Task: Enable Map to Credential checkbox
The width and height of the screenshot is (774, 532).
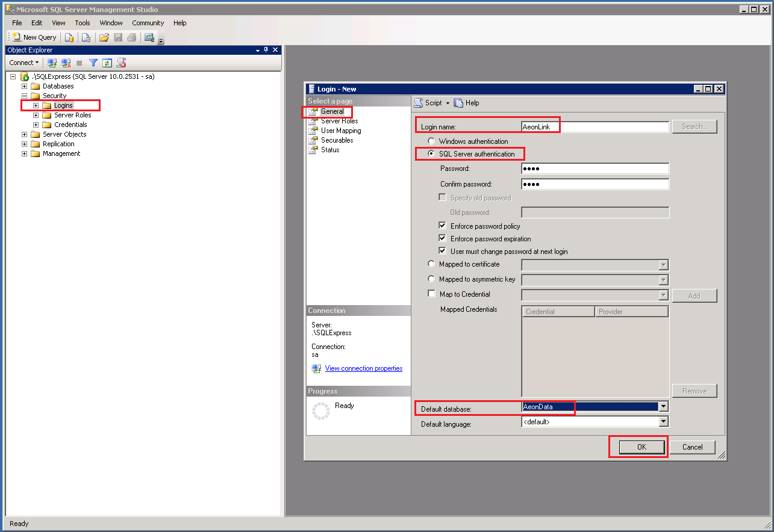Action: pos(431,294)
